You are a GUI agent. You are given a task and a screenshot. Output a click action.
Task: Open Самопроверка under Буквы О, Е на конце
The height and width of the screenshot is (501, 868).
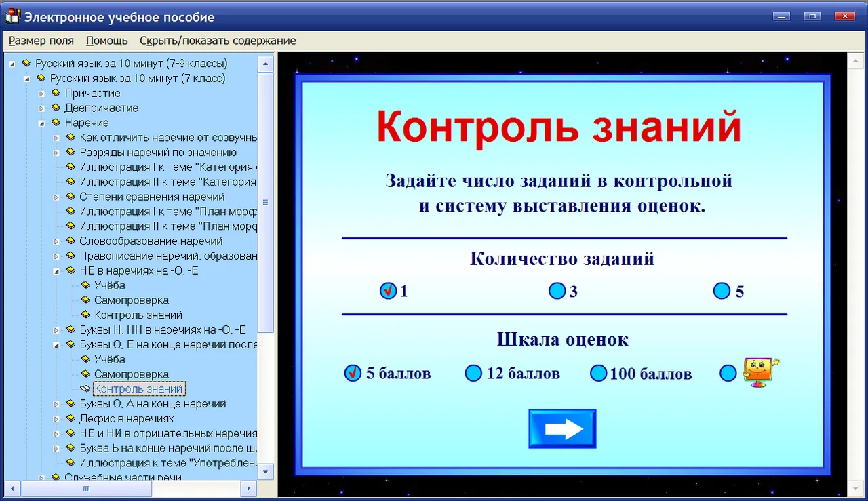click(x=132, y=374)
